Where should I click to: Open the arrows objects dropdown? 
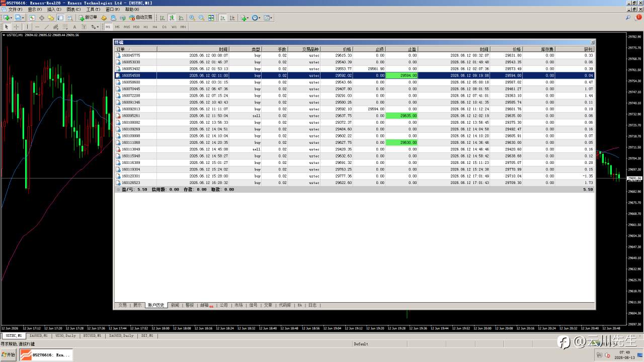tap(95, 27)
